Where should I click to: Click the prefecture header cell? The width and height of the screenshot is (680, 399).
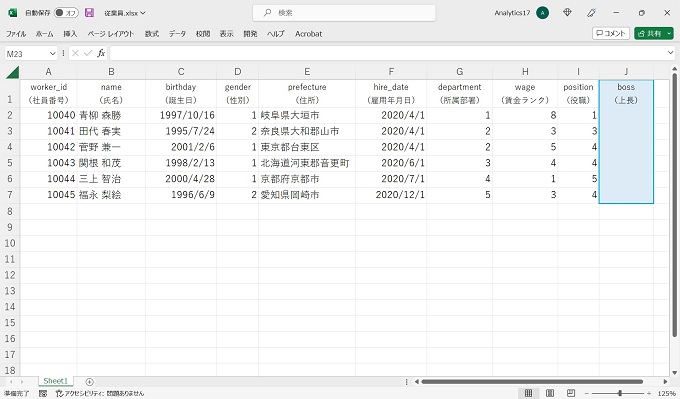[x=307, y=93]
